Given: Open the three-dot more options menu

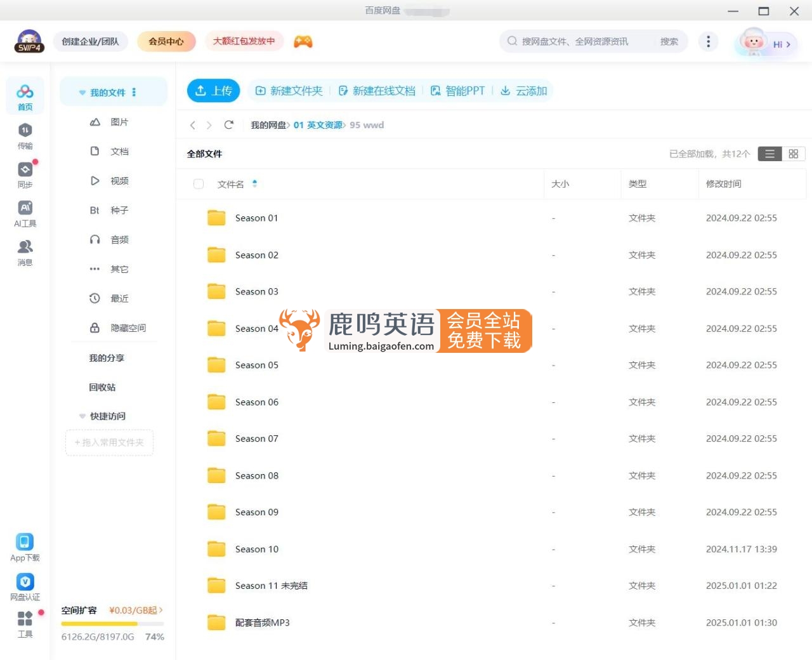Looking at the screenshot, I should pos(709,41).
